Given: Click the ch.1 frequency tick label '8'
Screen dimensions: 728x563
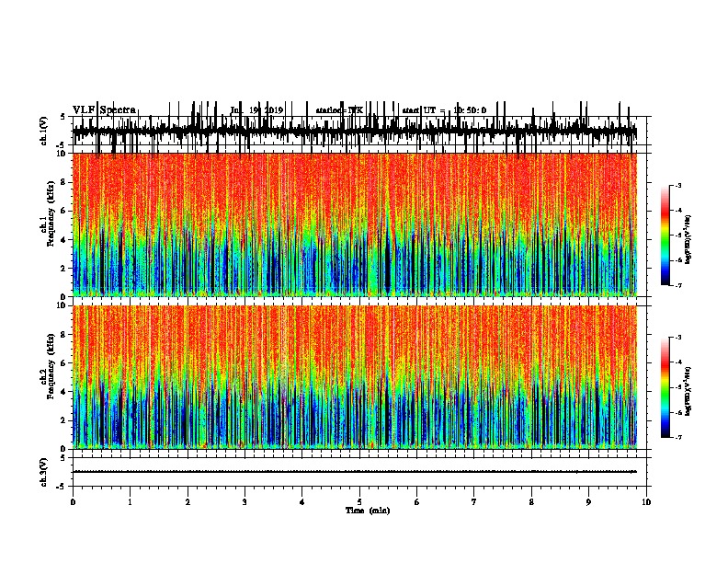Looking at the screenshot, I should click(x=64, y=182).
